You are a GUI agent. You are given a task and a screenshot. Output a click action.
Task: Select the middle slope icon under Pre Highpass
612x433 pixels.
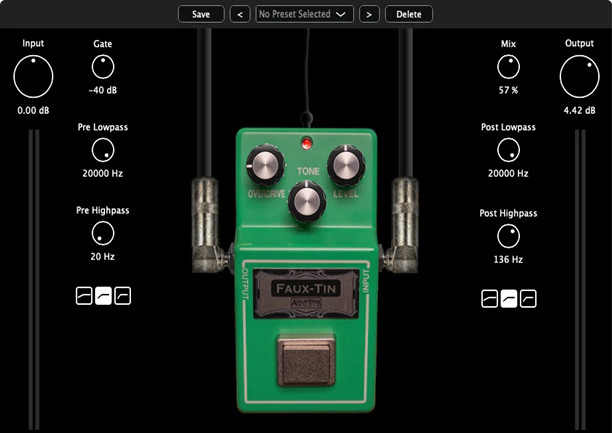[x=103, y=296]
